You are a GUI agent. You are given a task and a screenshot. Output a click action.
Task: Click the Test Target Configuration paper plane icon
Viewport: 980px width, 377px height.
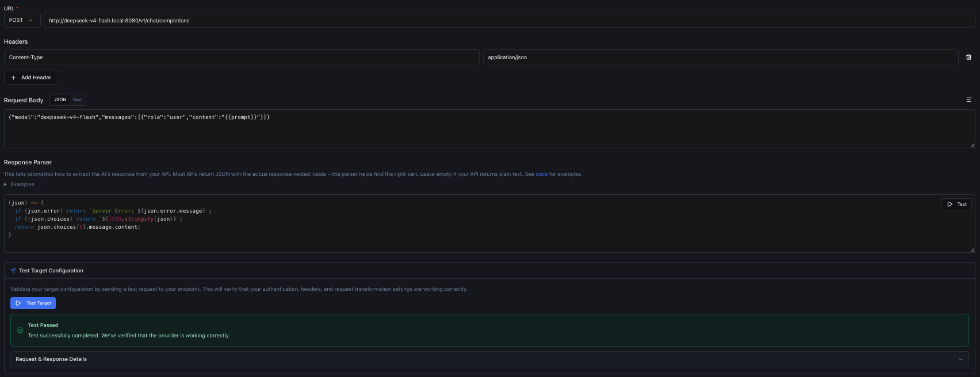tap(13, 271)
